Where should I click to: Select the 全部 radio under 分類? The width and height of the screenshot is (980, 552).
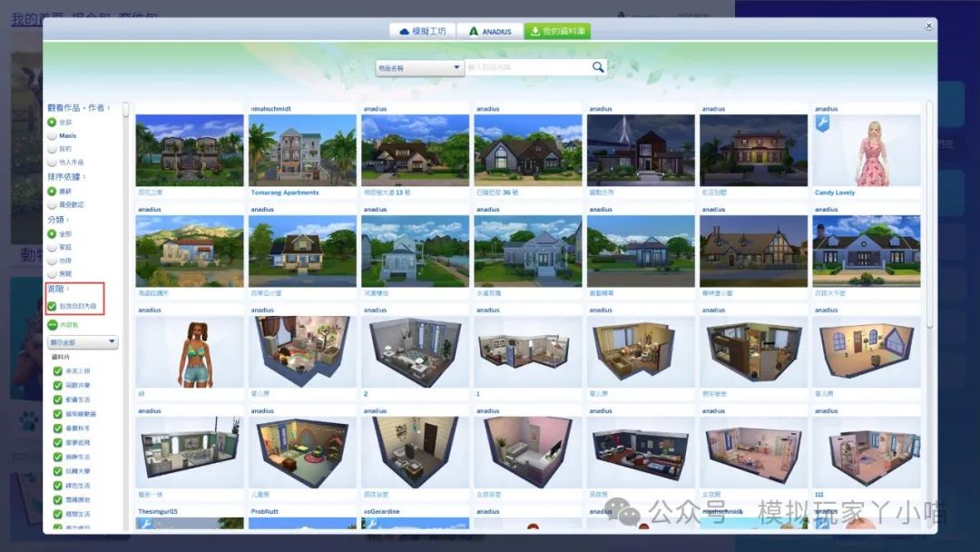point(53,234)
